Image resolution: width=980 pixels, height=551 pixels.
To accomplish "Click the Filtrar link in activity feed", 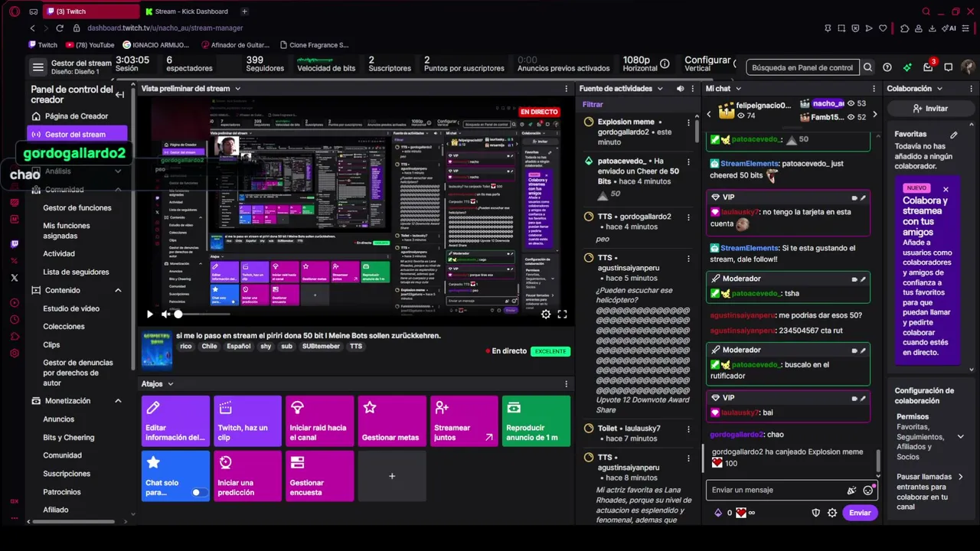I will pyautogui.click(x=593, y=104).
